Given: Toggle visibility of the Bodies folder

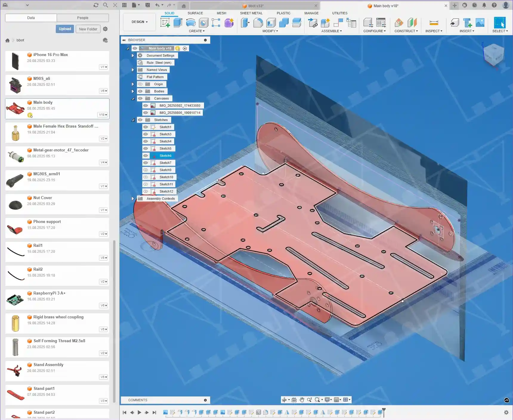Looking at the screenshot, I should tap(140, 91).
